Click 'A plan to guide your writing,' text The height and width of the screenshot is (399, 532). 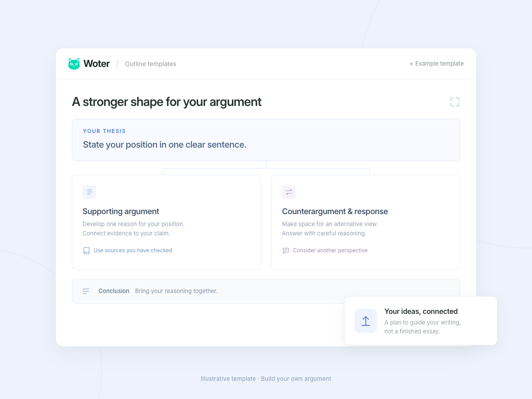coord(422,322)
